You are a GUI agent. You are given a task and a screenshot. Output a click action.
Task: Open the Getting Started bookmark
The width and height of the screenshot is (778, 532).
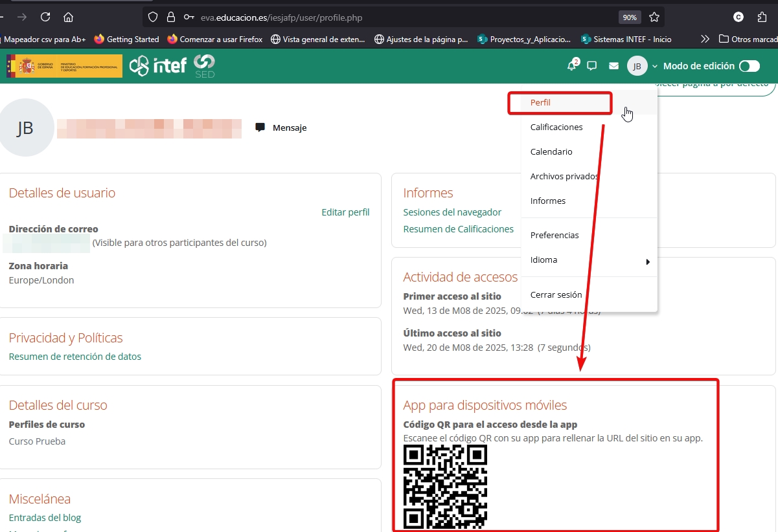[x=126, y=39]
